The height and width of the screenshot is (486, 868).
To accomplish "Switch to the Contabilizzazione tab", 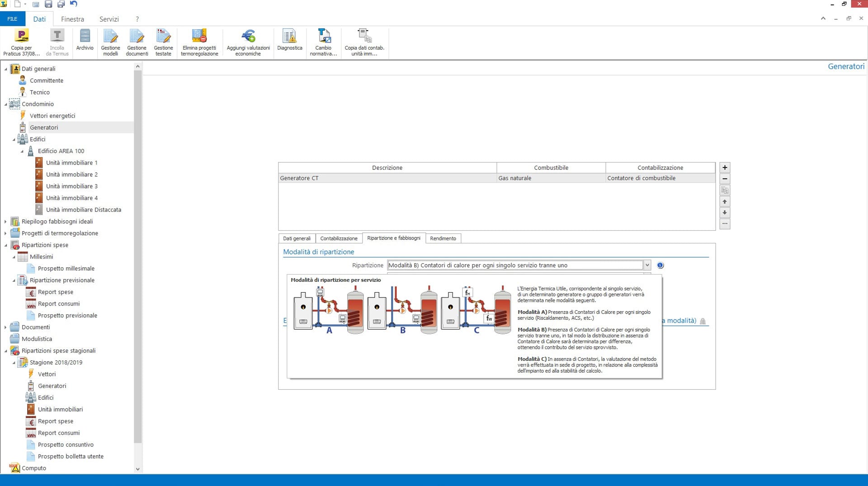I will (x=339, y=238).
